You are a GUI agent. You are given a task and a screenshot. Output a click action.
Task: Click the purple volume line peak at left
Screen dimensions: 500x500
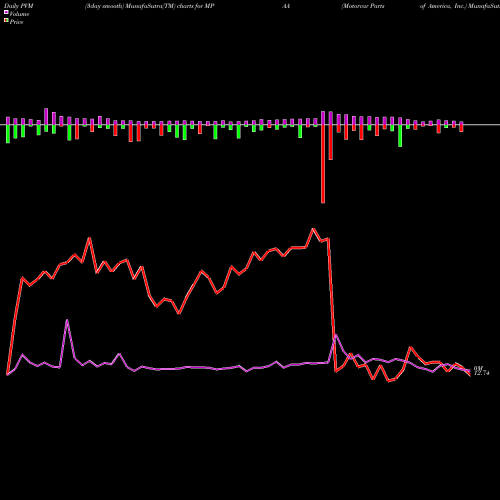coord(67,320)
